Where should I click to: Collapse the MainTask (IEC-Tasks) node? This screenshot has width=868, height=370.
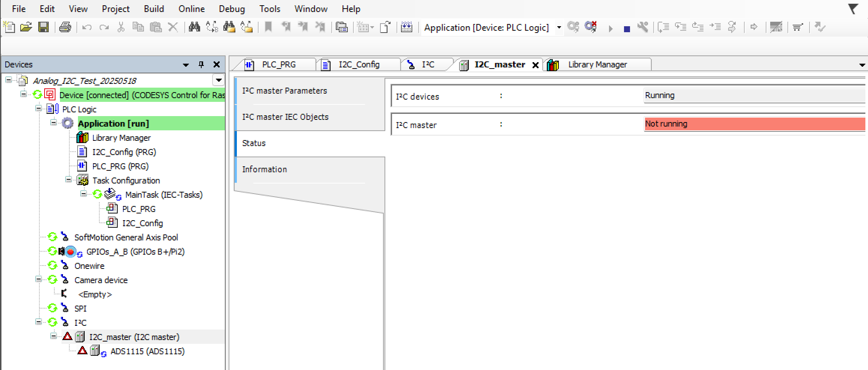click(84, 194)
